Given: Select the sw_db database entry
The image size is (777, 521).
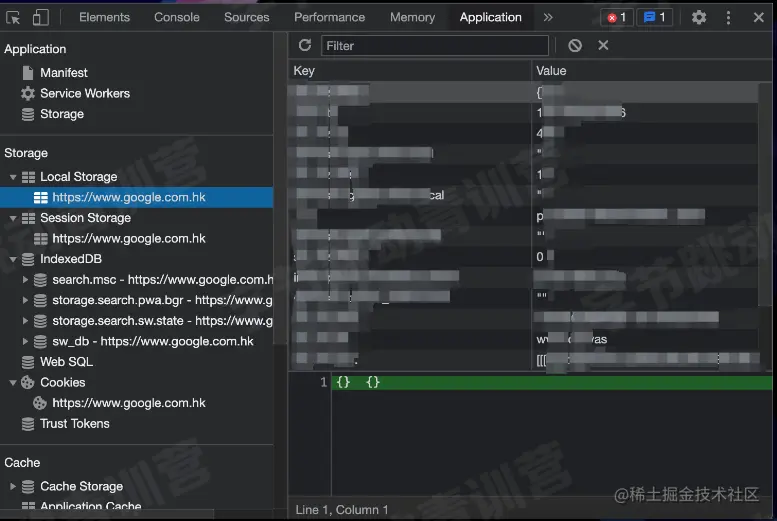Looking at the screenshot, I should pyautogui.click(x=153, y=342).
